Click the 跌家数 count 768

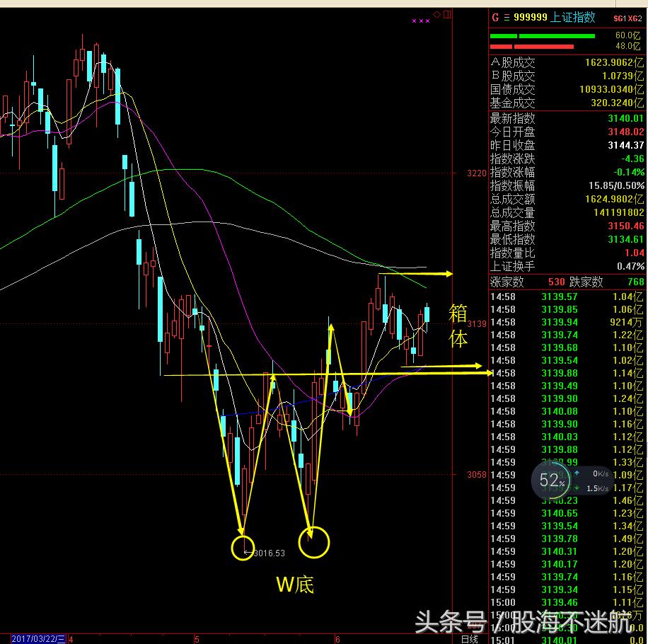click(x=635, y=282)
